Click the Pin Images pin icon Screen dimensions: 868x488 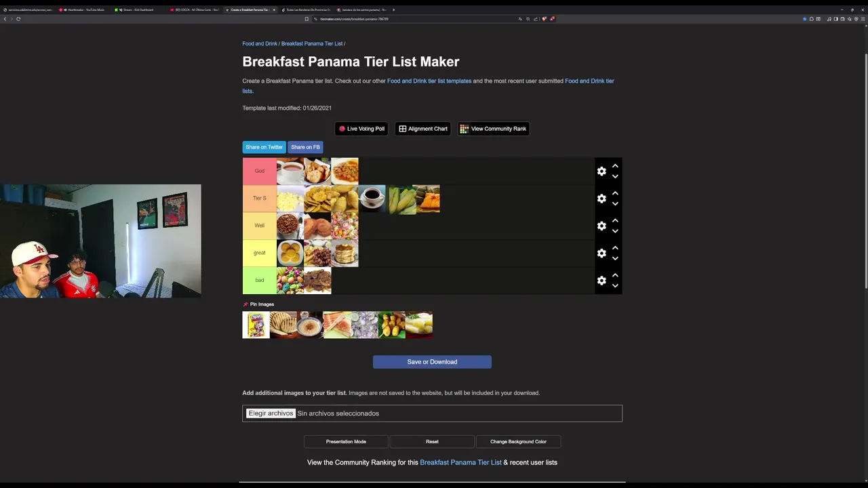pos(245,304)
